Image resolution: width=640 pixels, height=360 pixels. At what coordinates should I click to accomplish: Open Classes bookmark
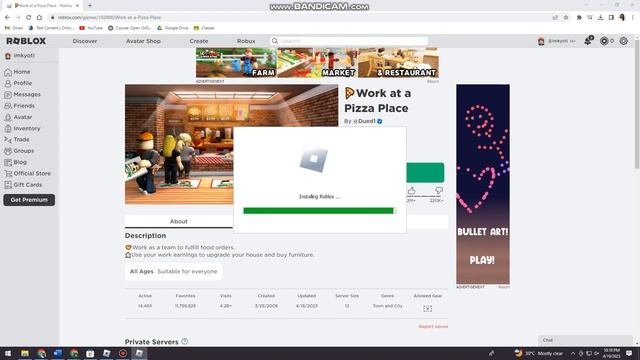[x=204, y=28]
